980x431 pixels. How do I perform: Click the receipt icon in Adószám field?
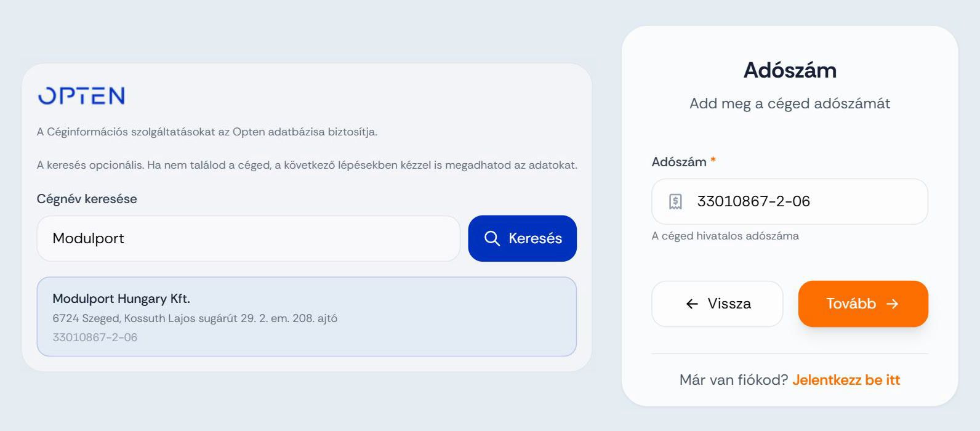click(675, 201)
